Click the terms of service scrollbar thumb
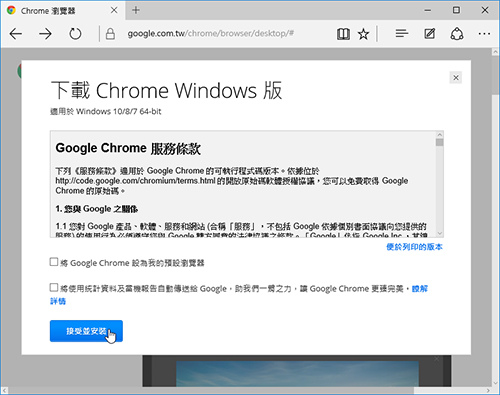The width and height of the screenshot is (500, 395). click(440, 142)
